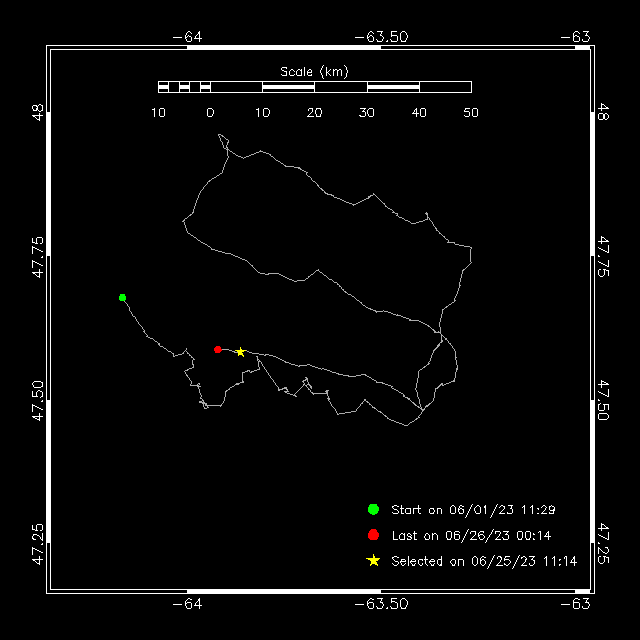Click the yellow star selected position on track

[240, 352]
